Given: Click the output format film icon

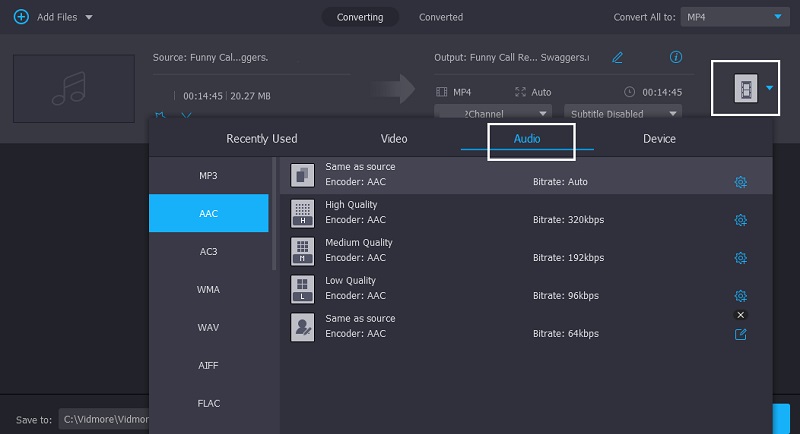Looking at the screenshot, I should click(745, 89).
